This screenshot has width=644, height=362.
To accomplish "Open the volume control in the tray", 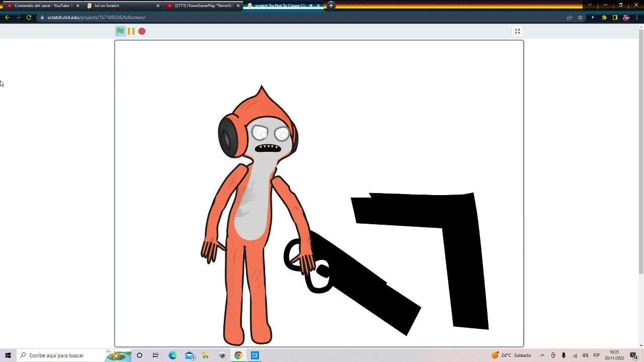I will (585, 355).
